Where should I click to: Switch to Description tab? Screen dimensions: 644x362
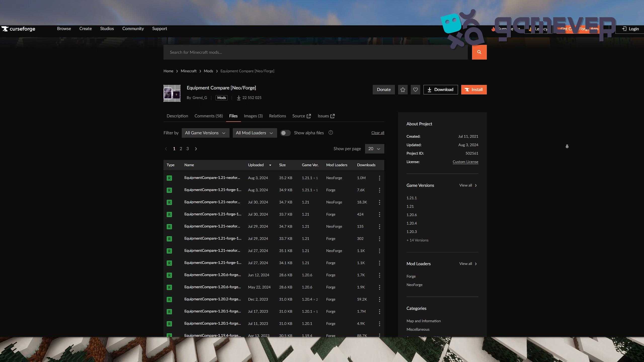pyautogui.click(x=177, y=116)
